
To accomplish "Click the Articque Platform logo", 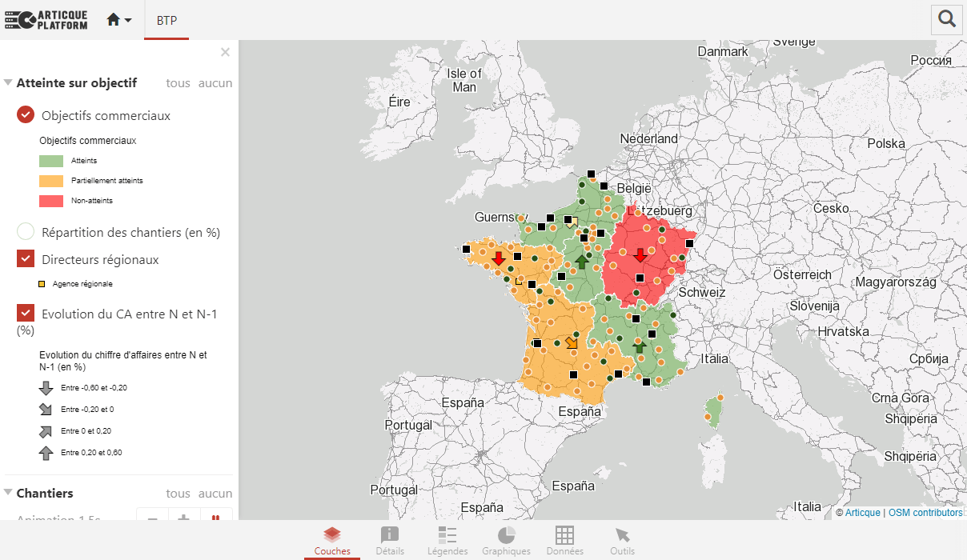I will point(46,20).
